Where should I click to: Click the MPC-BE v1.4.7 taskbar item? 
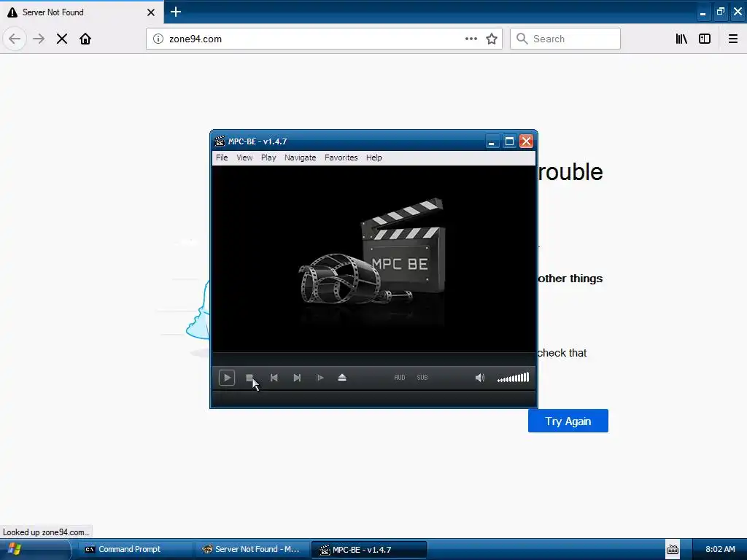(368, 550)
